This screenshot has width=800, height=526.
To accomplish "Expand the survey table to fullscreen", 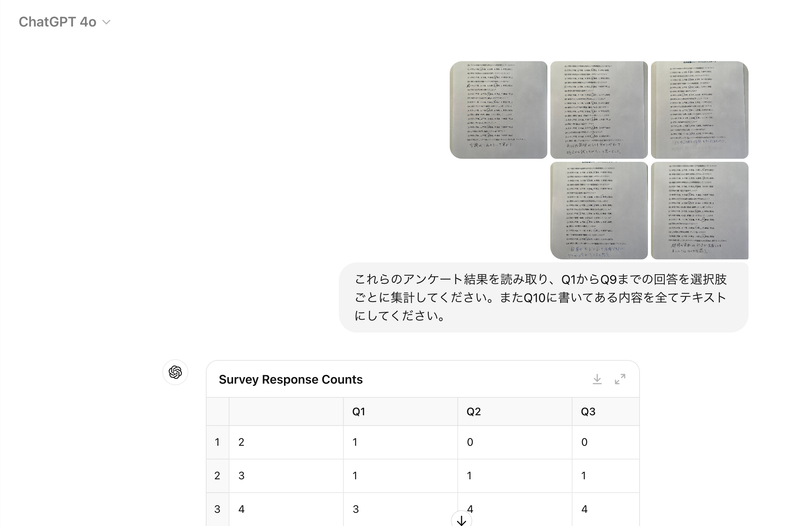I will click(620, 379).
